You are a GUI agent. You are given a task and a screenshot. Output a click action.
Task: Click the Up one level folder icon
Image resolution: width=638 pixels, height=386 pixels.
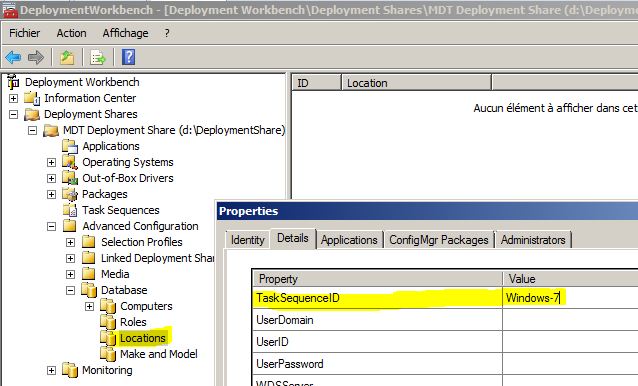click(67, 57)
